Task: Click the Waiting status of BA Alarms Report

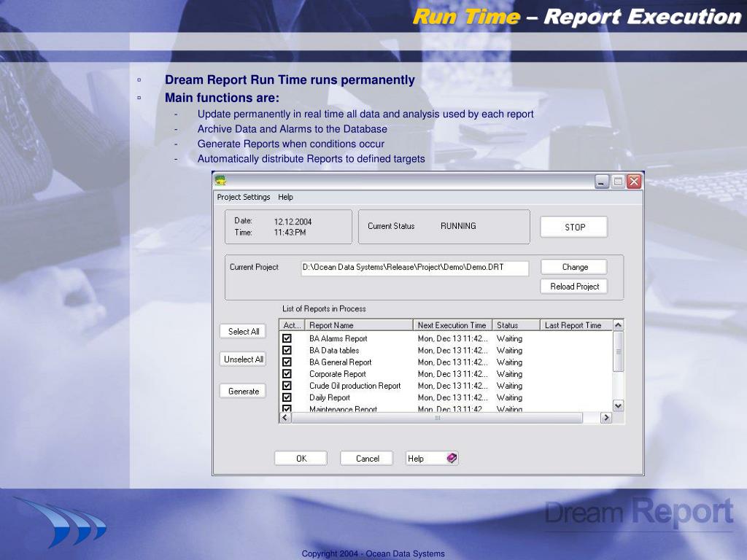Action: 509,338
